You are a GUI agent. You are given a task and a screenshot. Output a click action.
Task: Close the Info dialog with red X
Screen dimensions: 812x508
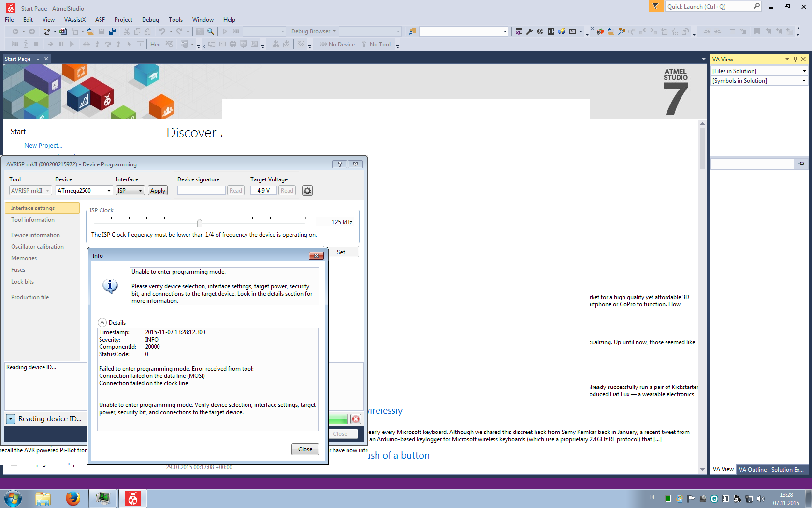tap(316, 256)
